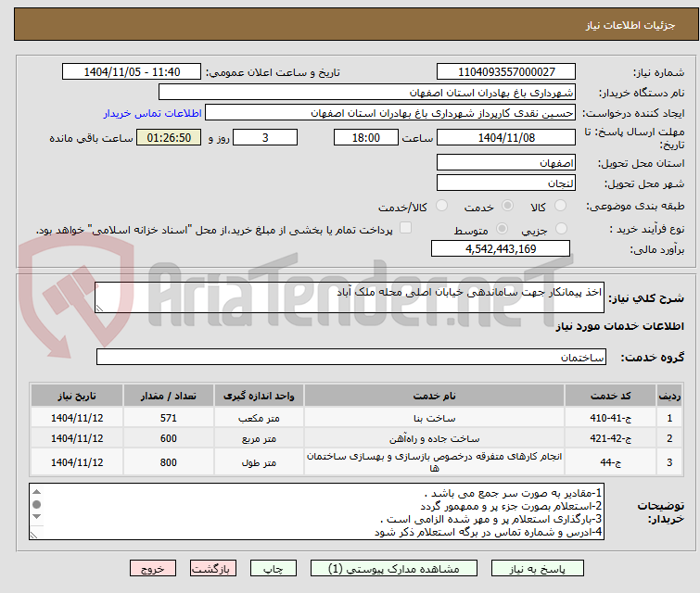Click need date in row 1
The width and height of the screenshot is (700, 593).
click(x=77, y=418)
